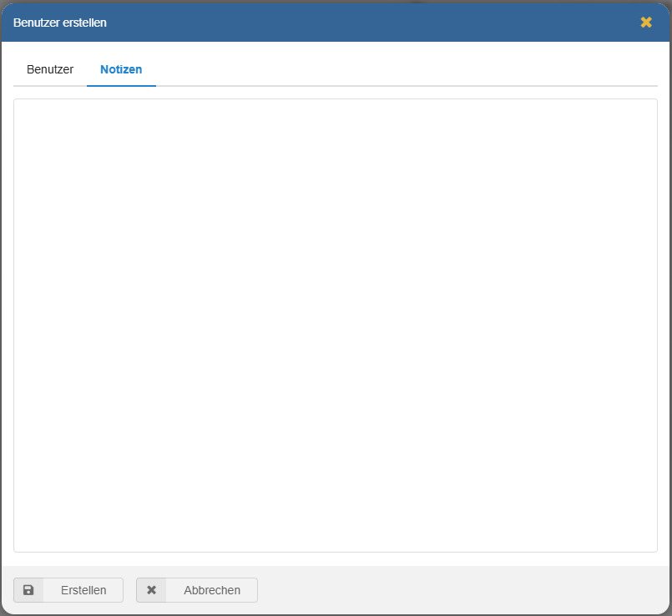
Task: Click the gray footer bar beside Abbrechen
Action: coord(459,590)
